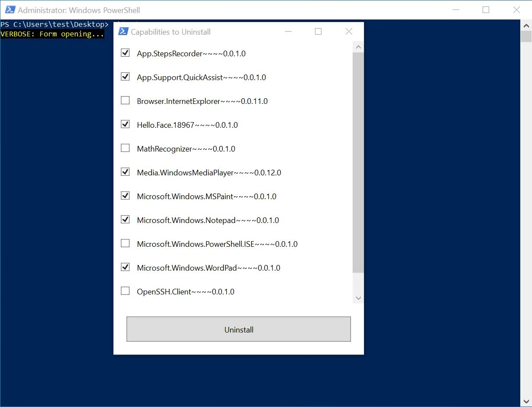Click the 'Media.WindowsMediaPlayer~~~~0.0.12.0' label
The height and width of the screenshot is (407, 532).
click(x=209, y=172)
